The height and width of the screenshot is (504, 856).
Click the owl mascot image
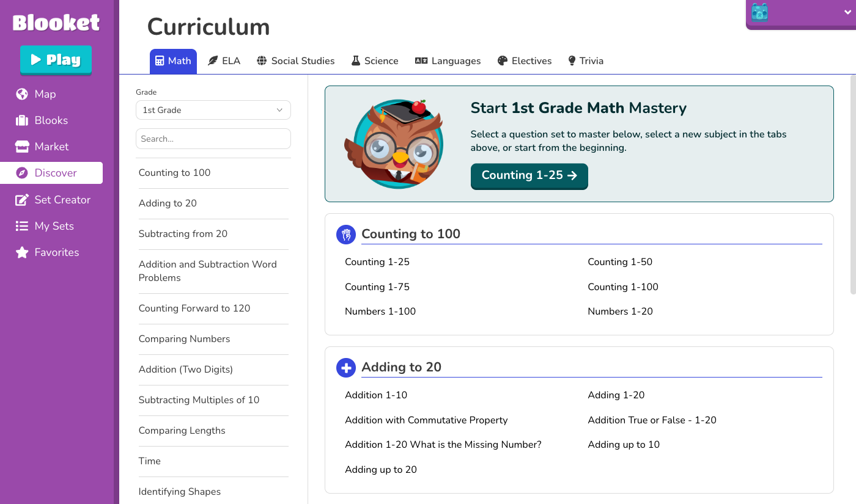click(x=394, y=144)
